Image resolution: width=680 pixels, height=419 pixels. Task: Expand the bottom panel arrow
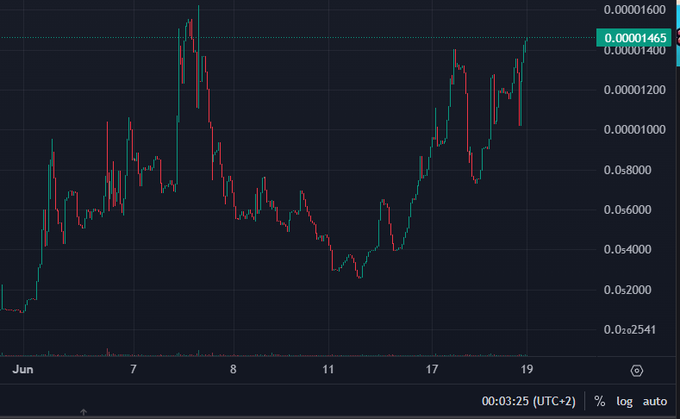83,412
